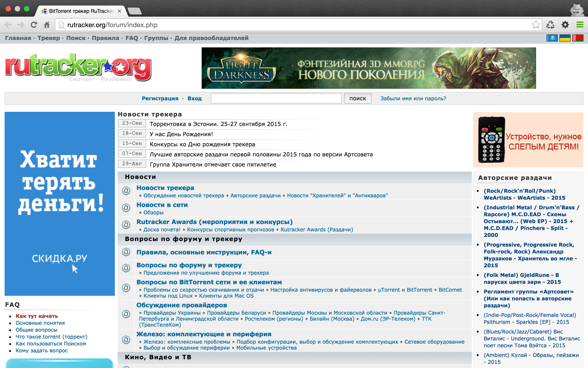Bookmark this page with the star icon
Viewport: 588px width, 368px height.
[x=536, y=25]
